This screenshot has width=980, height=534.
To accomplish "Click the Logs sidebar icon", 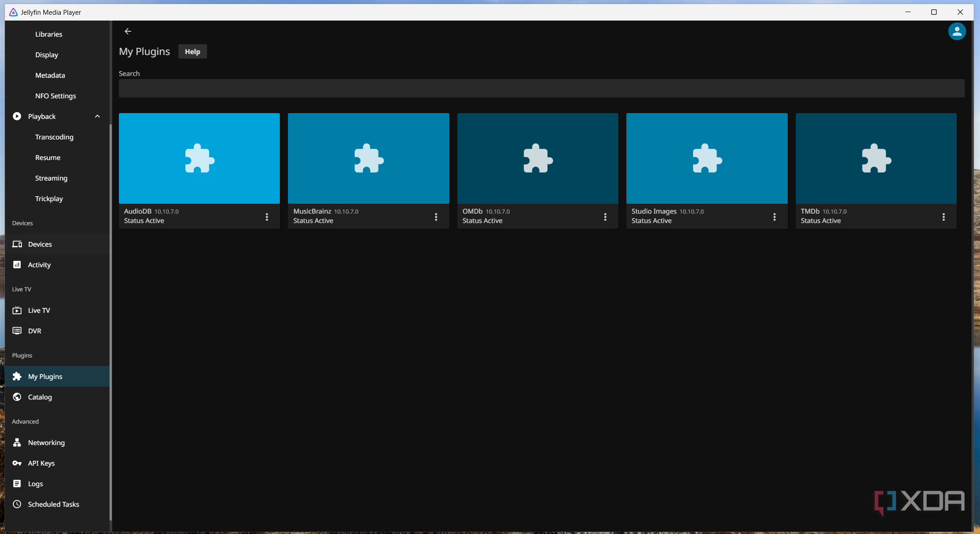I will pyautogui.click(x=17, y=484).
